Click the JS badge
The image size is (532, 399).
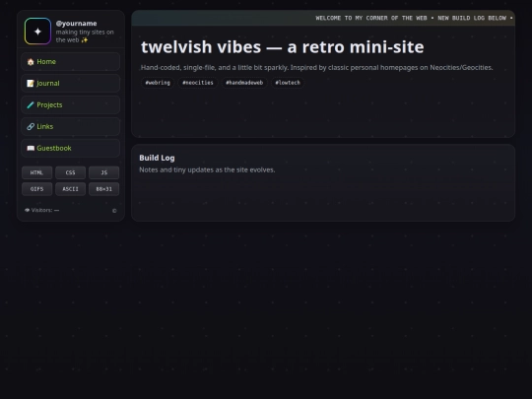tap(103, 172)
